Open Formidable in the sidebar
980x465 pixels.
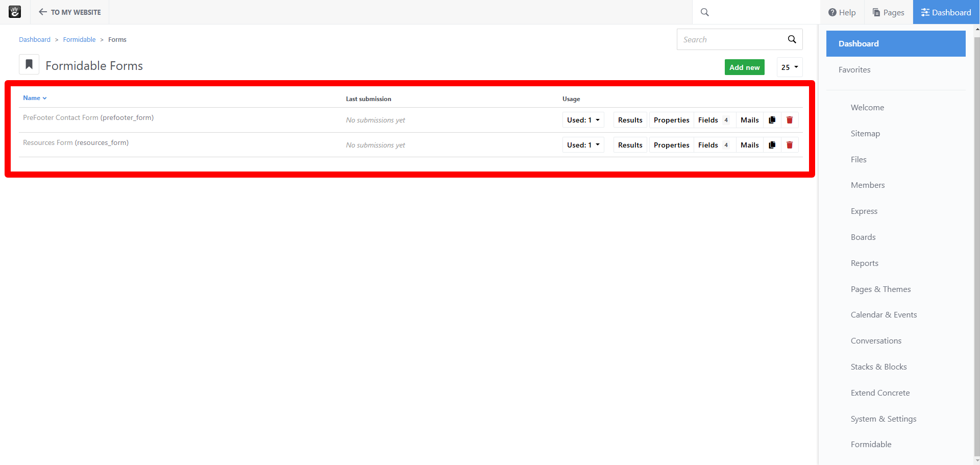(x=871, y=444)
